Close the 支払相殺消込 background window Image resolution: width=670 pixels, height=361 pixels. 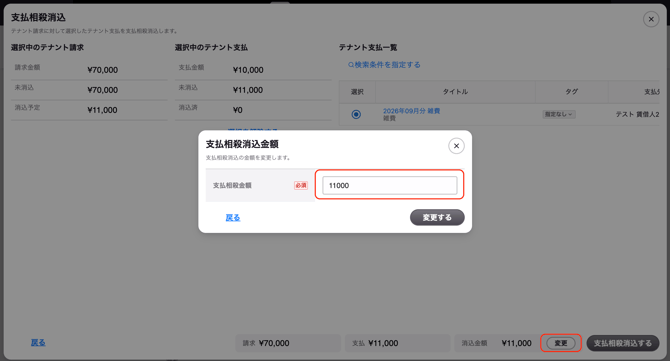coord(651,19)
